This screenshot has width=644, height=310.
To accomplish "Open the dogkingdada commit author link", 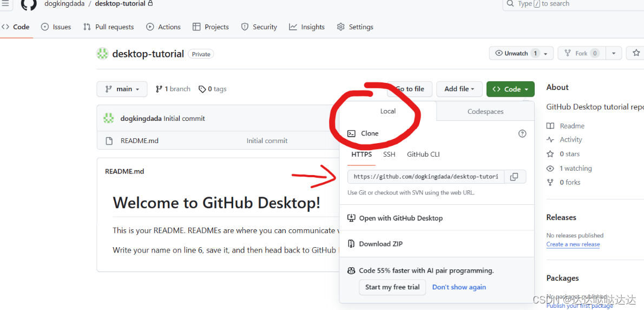I will (141, 118).
